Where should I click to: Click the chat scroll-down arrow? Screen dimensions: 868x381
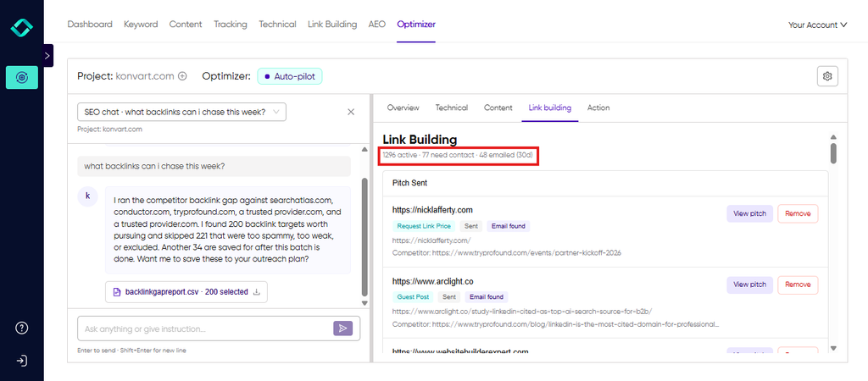click(x=364, y=303)
